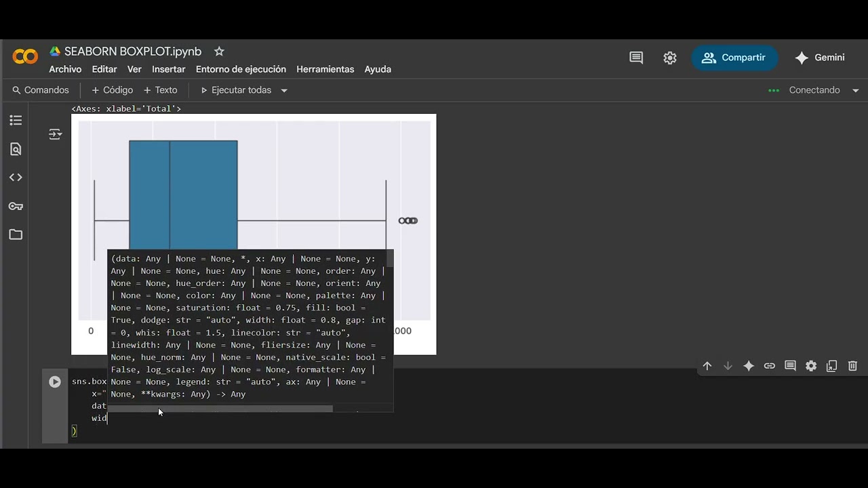Expand the Ejecutar todas dropdown arrow
868x488 pixels.
pos(284,90)
